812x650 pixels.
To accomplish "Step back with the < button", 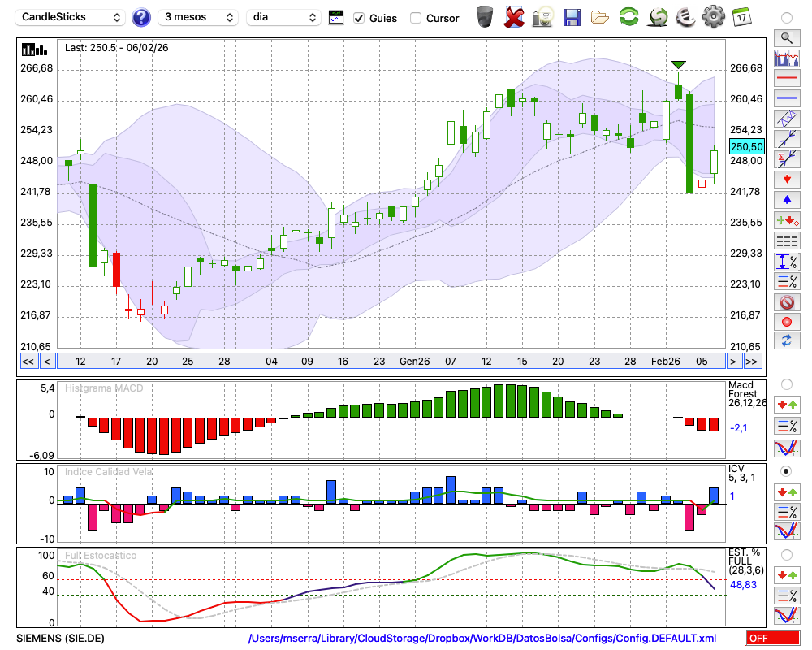I will point(46,362).
